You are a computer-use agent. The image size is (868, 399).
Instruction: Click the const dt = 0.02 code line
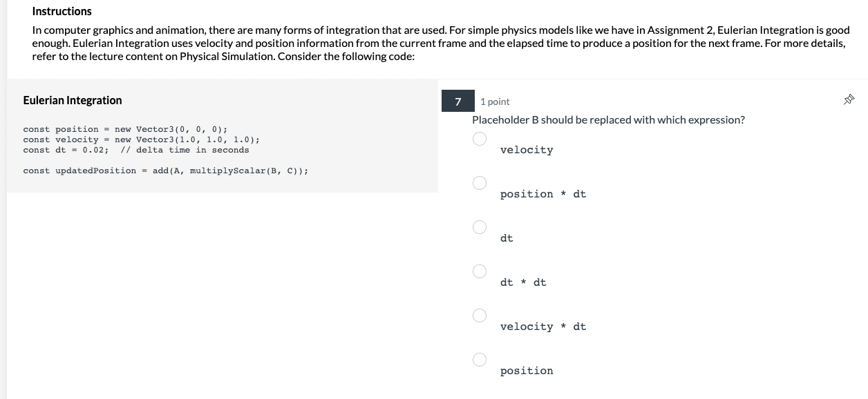click(x=135, y=150)
